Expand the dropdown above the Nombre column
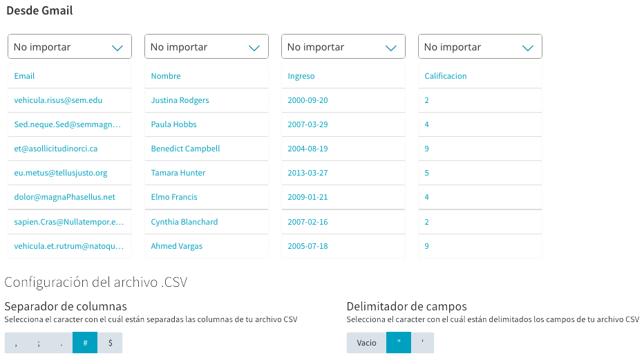 207,46
